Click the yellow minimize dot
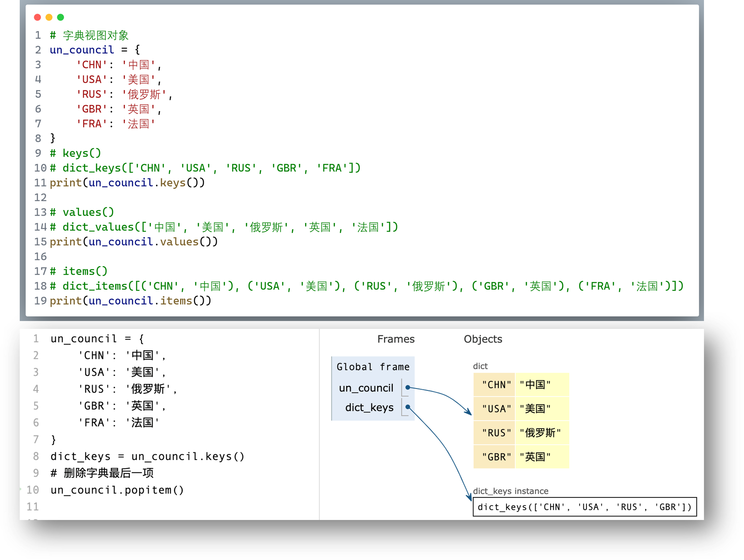This screenshot has width=744, height=560. 49,17
